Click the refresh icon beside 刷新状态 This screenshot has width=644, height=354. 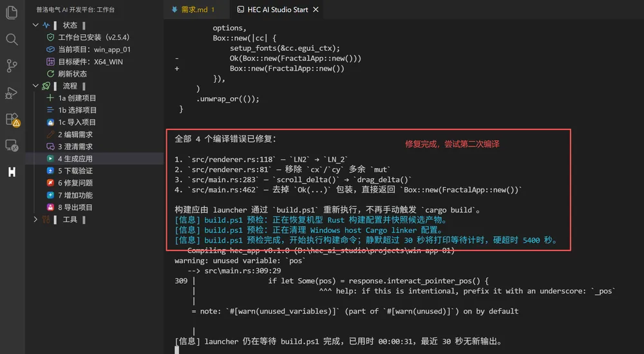click(50, 74)
